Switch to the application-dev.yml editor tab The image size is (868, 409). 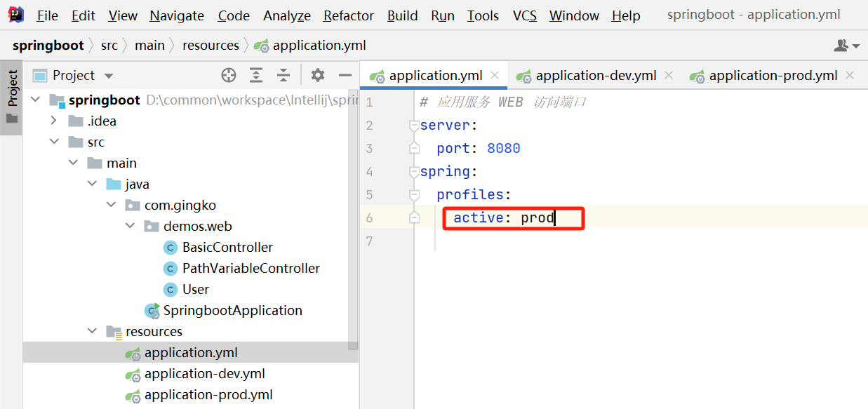(x=596, y=76)
